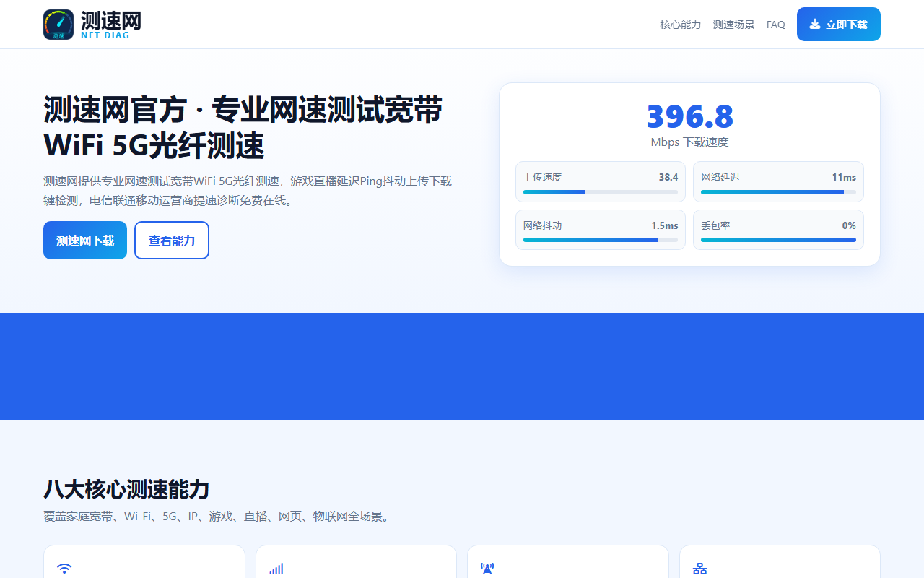Click the Mbps 下载速度 label
The image size is (924, 578).
click(x=690, y=142)
